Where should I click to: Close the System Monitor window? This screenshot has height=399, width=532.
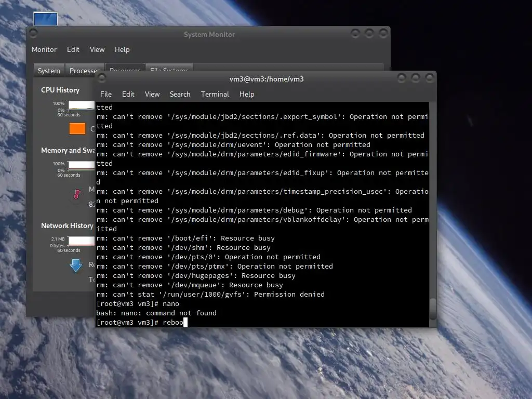click(x=383, y=33)
